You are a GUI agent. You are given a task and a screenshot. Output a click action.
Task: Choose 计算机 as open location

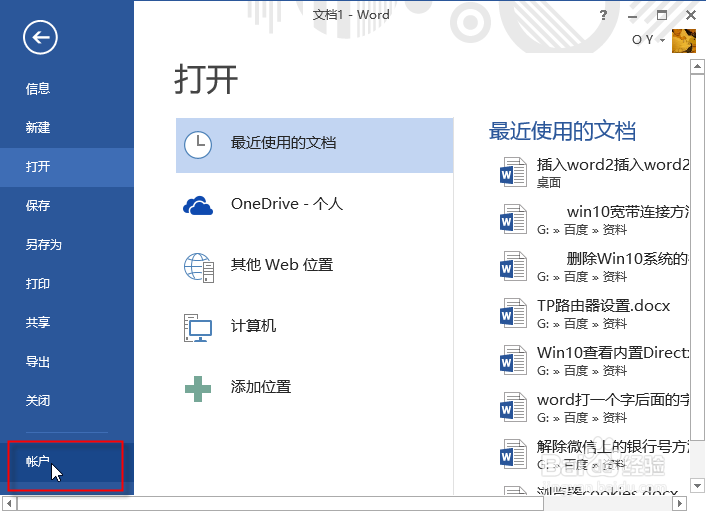pos(314,326)
